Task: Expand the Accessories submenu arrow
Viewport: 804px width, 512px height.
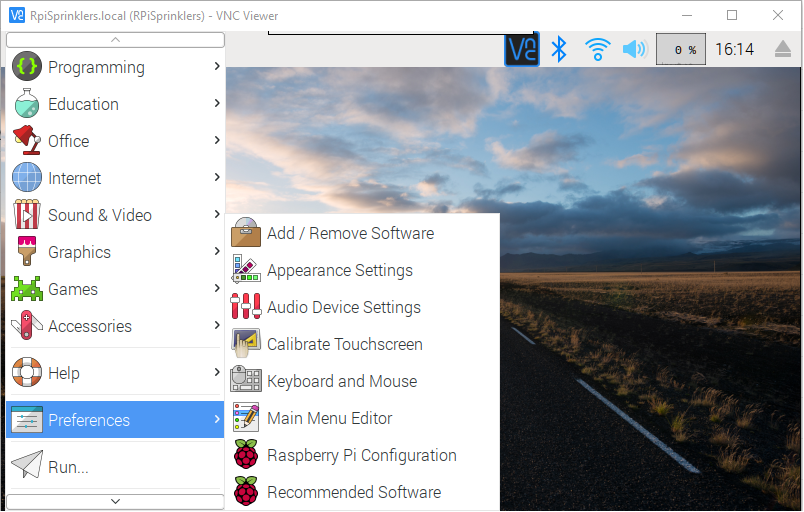Action: pyautogui.click(x=217, y=326)
